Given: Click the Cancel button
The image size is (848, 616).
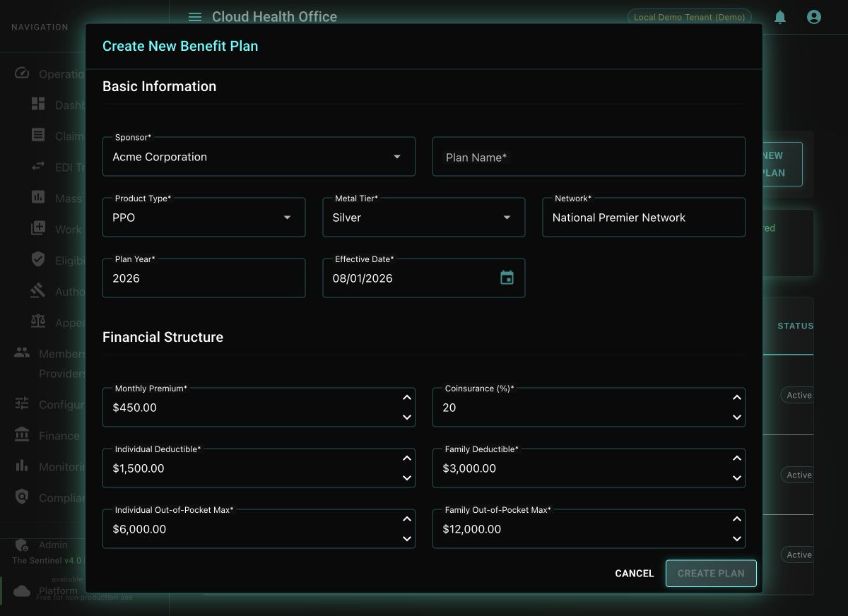Looking at the screenshot, I should point(635,574).
